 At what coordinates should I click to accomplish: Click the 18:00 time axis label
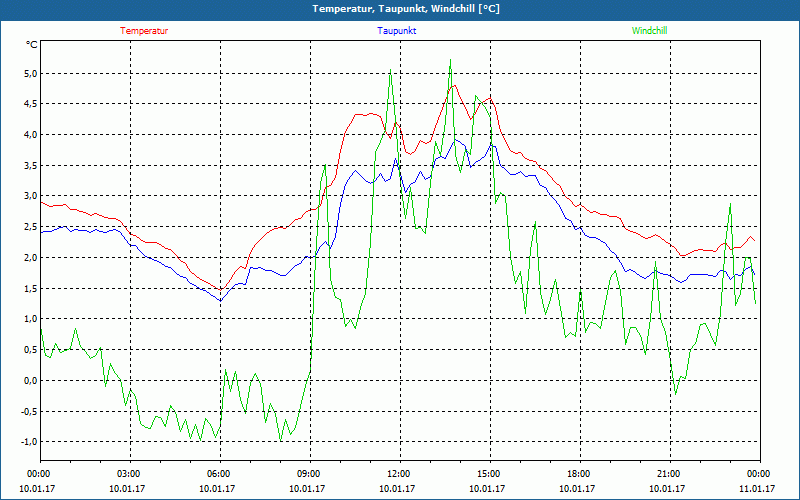pyautogui.click(x=580, y=474)
